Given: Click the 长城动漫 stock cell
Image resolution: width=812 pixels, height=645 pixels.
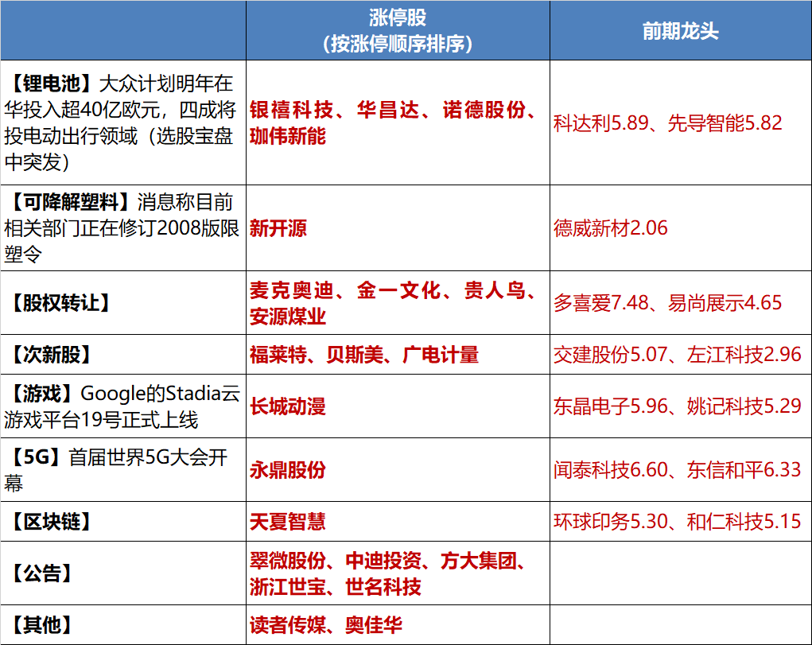Looking at the screenshot, I should click(398, 406).
